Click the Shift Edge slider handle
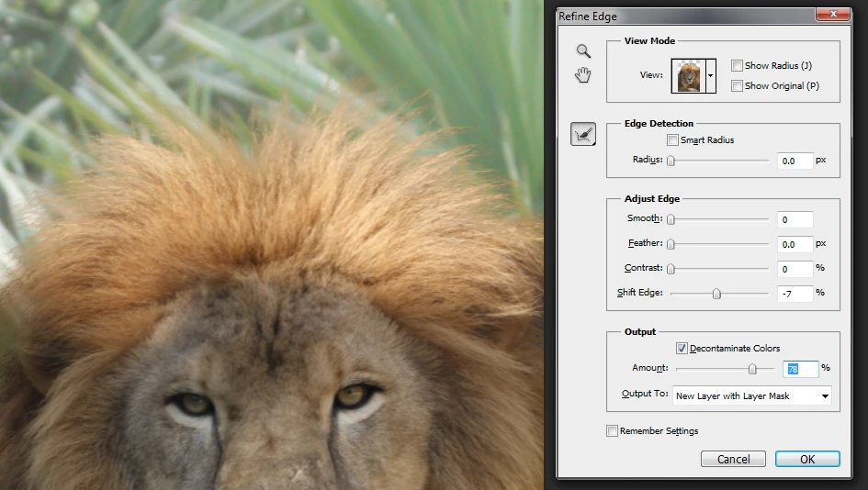 (716, 294)
